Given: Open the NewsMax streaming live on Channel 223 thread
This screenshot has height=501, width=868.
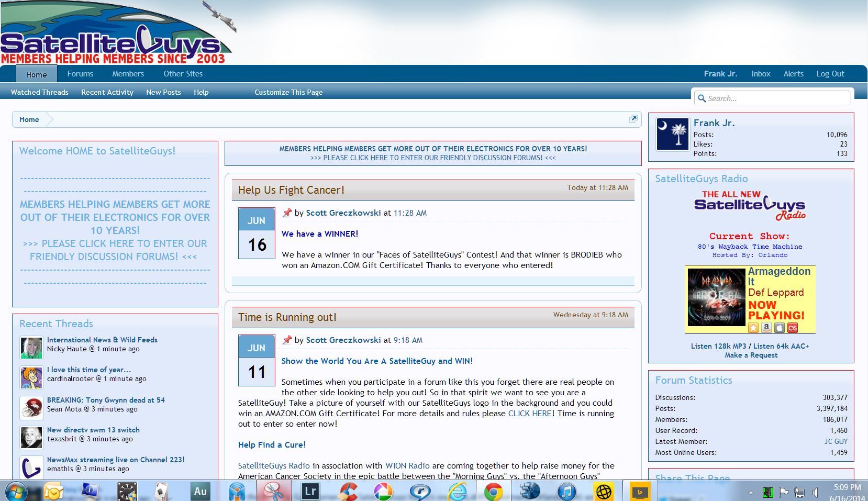Looking at the screenshot, I should click(116, 460).
